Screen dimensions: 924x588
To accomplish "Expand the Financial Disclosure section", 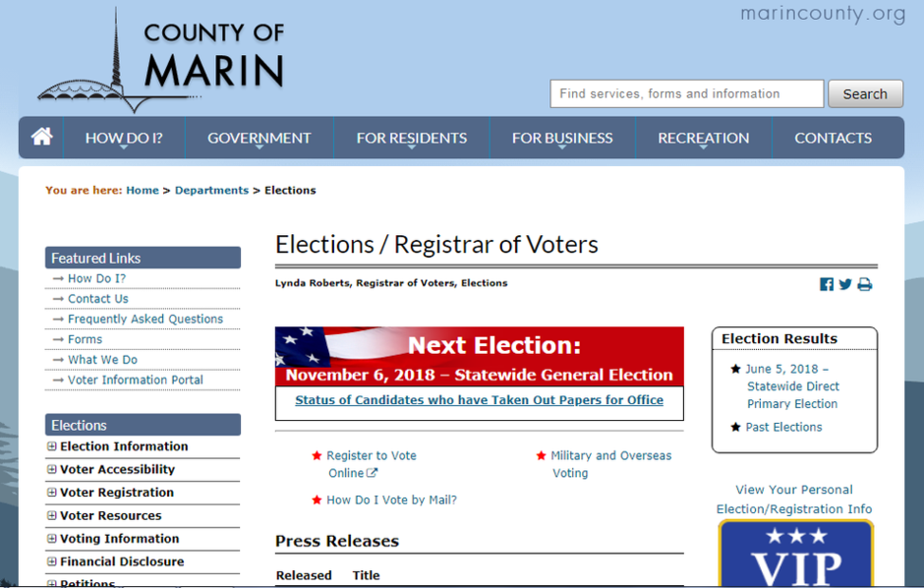I will 52,562.
